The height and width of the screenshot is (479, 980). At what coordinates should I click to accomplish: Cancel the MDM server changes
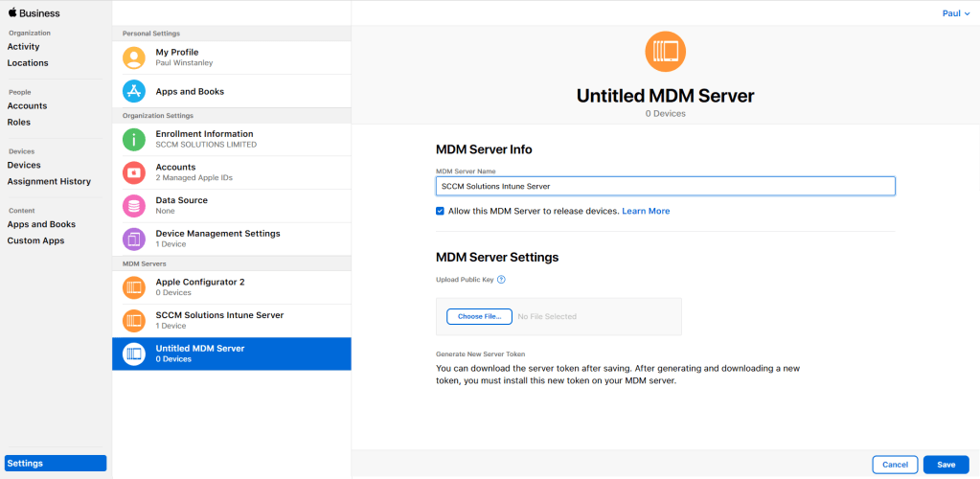pos(895,465)
